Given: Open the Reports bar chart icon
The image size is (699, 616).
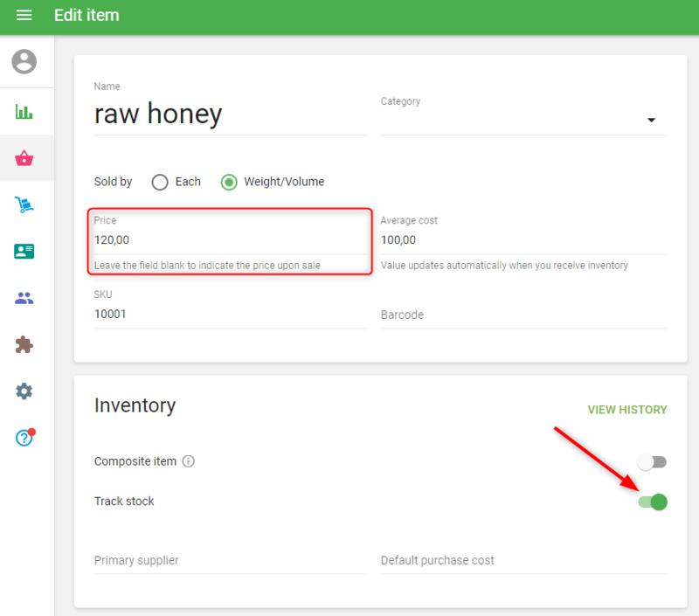Looking at the screenshot, I should pyautogui.click(x=24, y=112).
